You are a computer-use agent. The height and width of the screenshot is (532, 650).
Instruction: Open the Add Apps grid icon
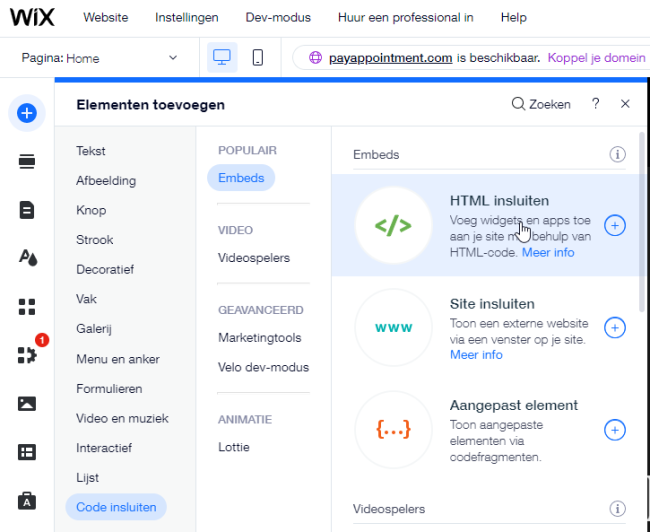[x=27, y=306]
